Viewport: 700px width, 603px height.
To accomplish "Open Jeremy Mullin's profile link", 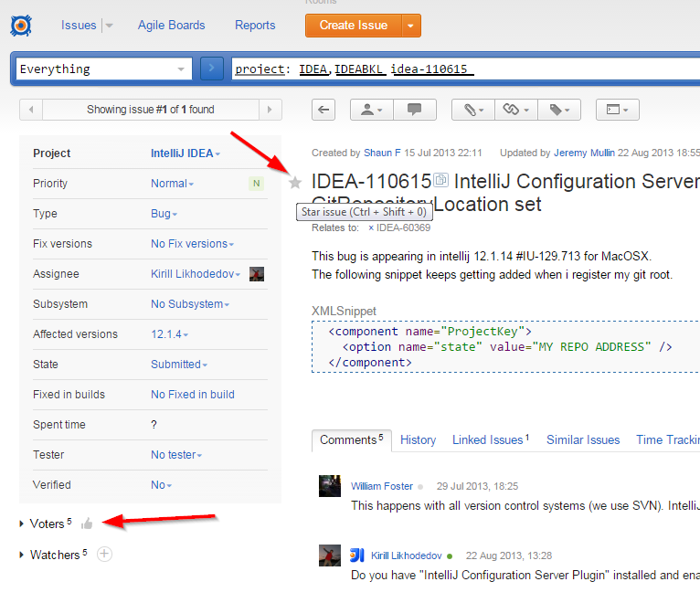I will click(584, 153).
